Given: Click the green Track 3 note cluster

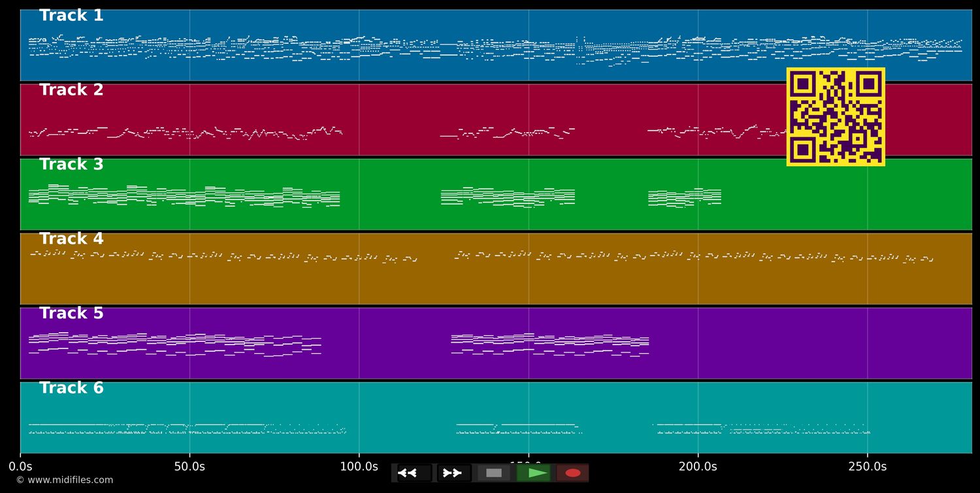Looking at the screenshot, I should 183,196.
